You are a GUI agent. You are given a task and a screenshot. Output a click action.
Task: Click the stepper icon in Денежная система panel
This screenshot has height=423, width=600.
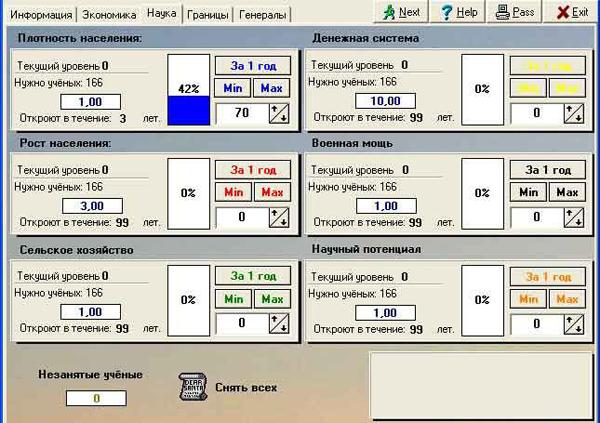click(x=574, y=113)
